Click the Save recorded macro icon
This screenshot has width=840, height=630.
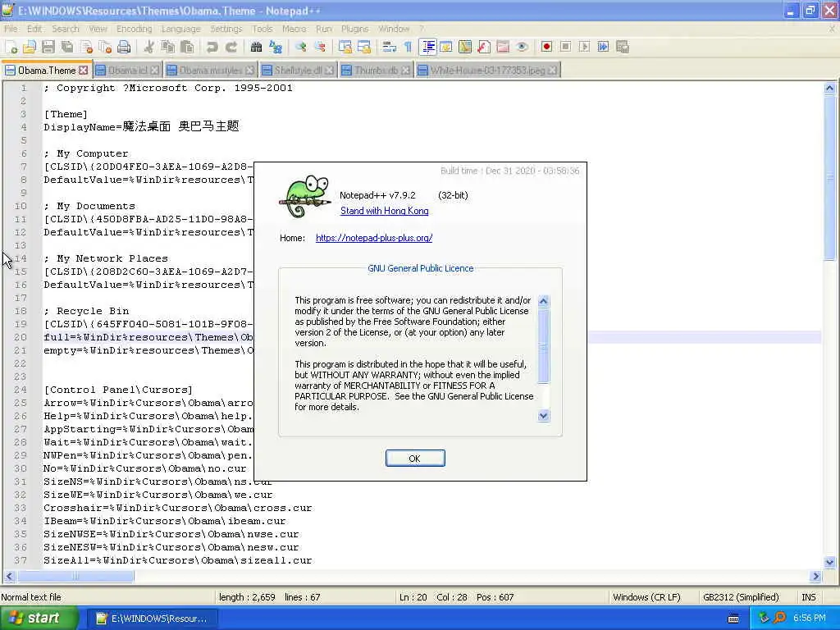click(622, 47)
